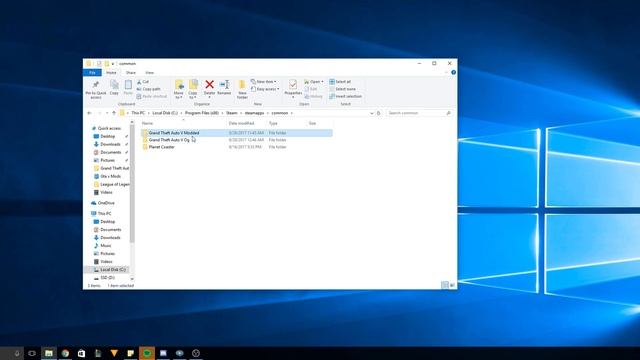640x360 pixels.
Task: Switch to the Home ribbon tab
Action: [x=111, y=73]
